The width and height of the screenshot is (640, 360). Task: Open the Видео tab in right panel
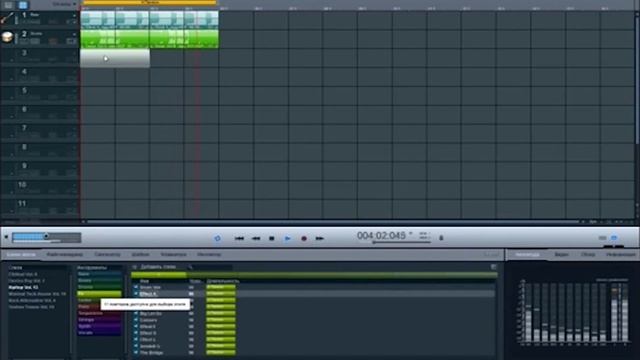click(562, 254)
